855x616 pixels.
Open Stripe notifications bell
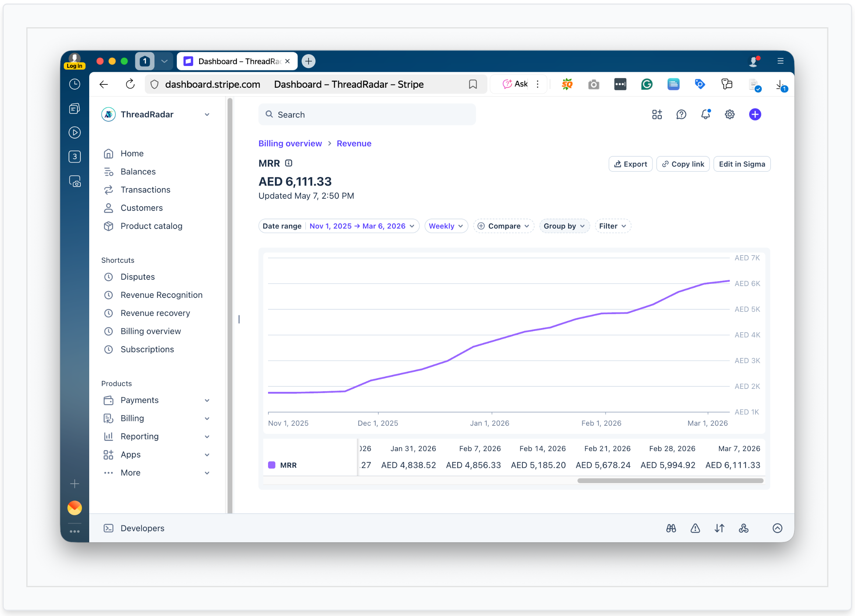(706, 114)
